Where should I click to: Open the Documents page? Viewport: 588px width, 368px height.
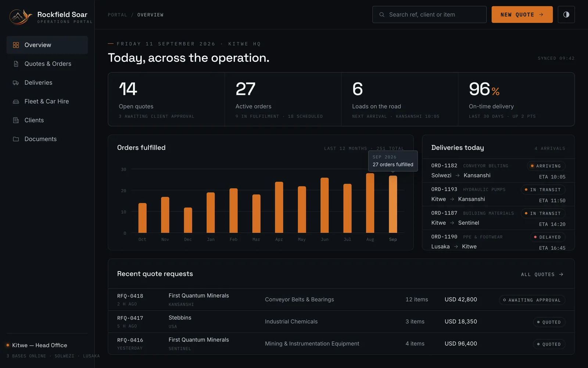click(x=47, y=139)
